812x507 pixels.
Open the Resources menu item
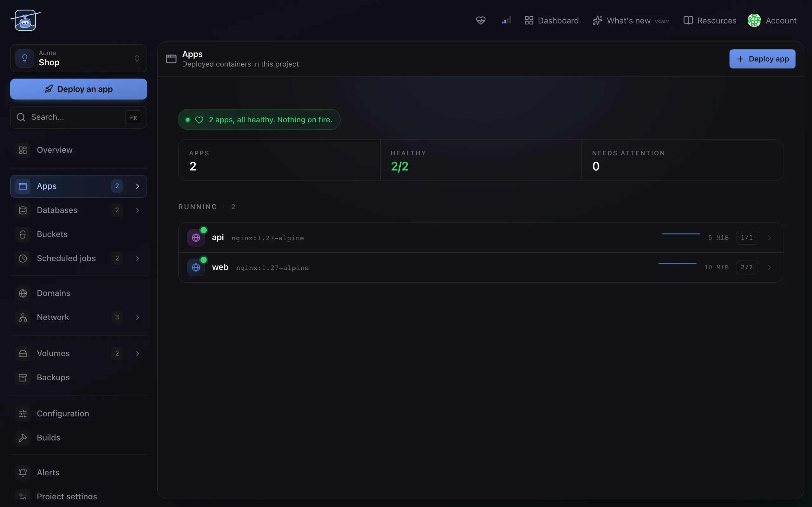(710, 21)
